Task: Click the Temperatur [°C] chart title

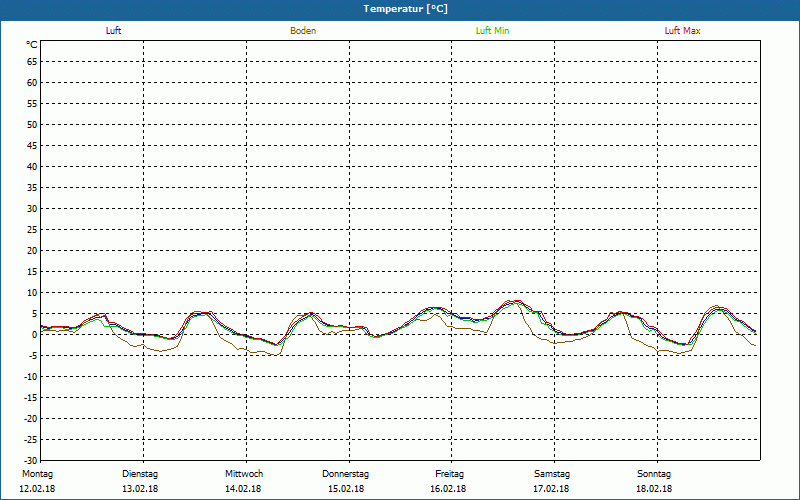Action: pos(406,9)
